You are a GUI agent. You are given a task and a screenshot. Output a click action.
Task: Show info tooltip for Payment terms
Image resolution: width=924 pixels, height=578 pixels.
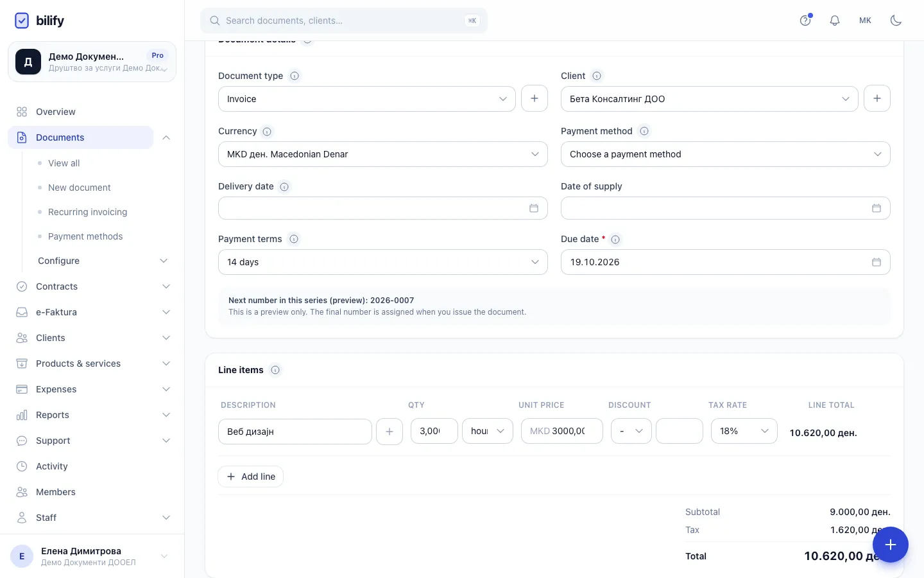click(x=294, y=239)
